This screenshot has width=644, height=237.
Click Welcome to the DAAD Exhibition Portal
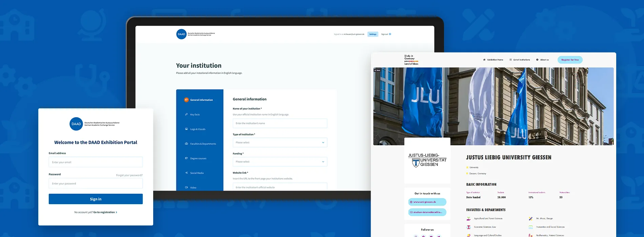[96, 143]
